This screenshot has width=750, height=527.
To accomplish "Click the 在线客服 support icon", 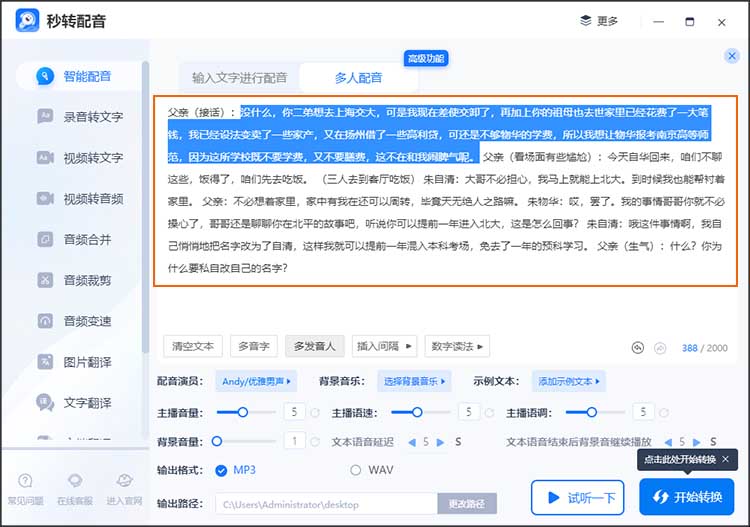I will (x=75, y=487).
